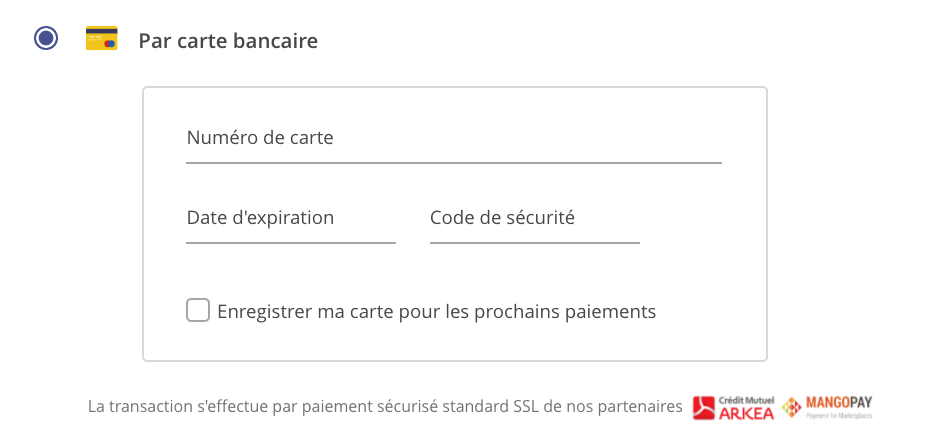The width and height of the screenshot is (952, 446).
Task: Focus the Numéro de carte field
Action: coord(453,138)
